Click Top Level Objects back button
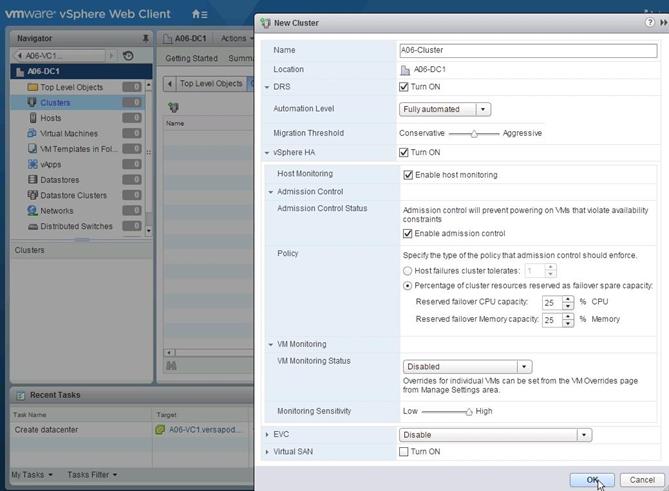 (x=170, y=84)
